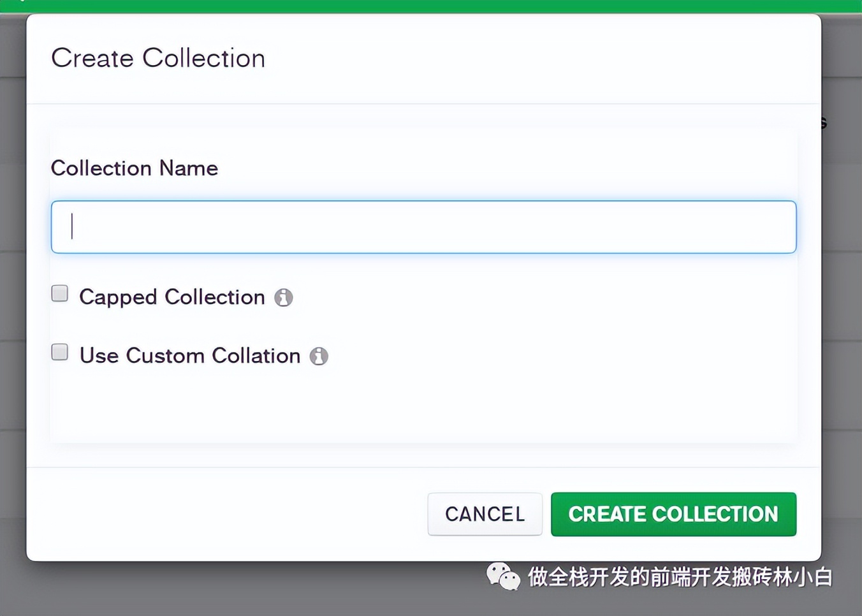Viewport: 862px width, 616px height.
Task: Select the Collection Name heading
Action: click(x=134, y=168)
